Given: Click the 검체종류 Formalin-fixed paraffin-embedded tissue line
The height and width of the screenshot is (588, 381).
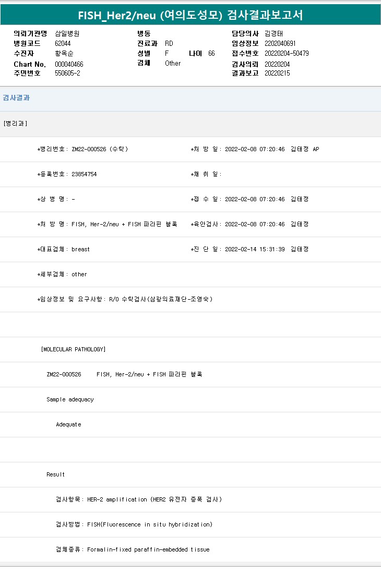Looking at the screenshot, I should click(x=133, y=549).
